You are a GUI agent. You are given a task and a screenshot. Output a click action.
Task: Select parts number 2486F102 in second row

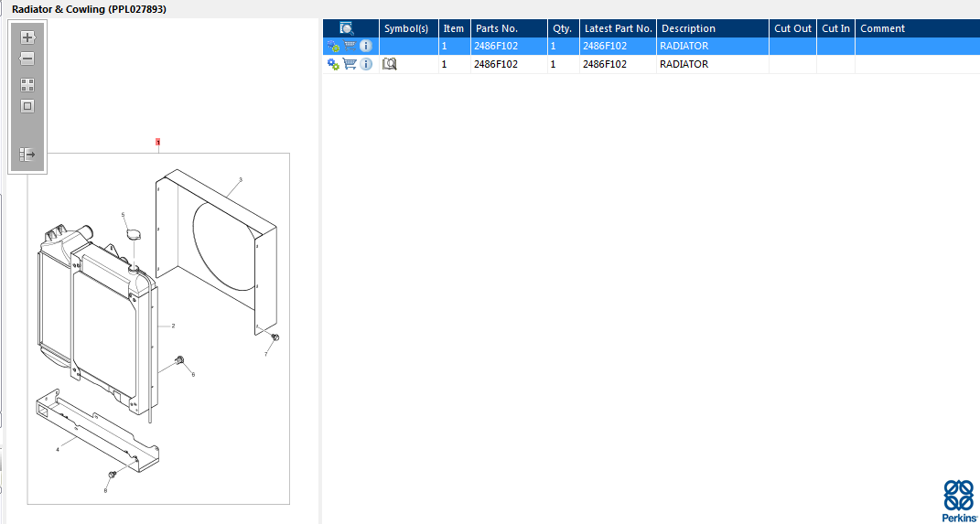point(496,64)
